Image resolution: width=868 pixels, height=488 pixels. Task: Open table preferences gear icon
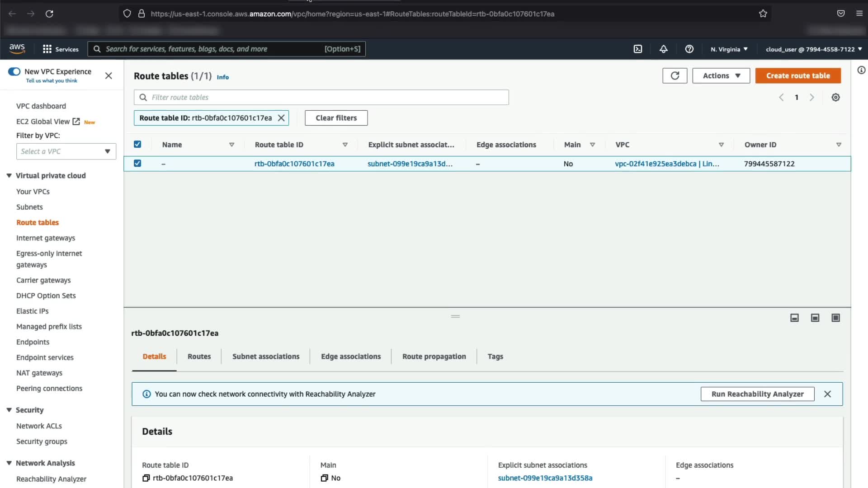[x=835, y=98]
